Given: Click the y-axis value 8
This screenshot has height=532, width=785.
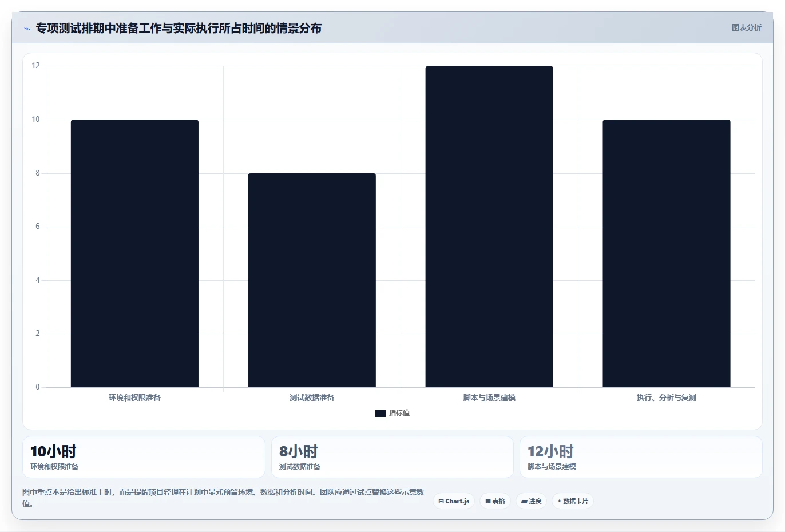Looking at the screenshot, I should [38, 173].
